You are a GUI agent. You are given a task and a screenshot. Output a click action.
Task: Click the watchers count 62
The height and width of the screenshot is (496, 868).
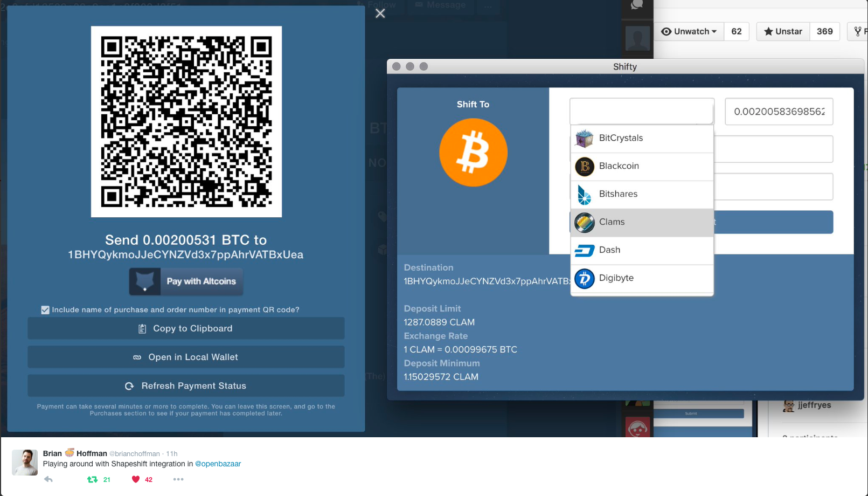(737, 32)
